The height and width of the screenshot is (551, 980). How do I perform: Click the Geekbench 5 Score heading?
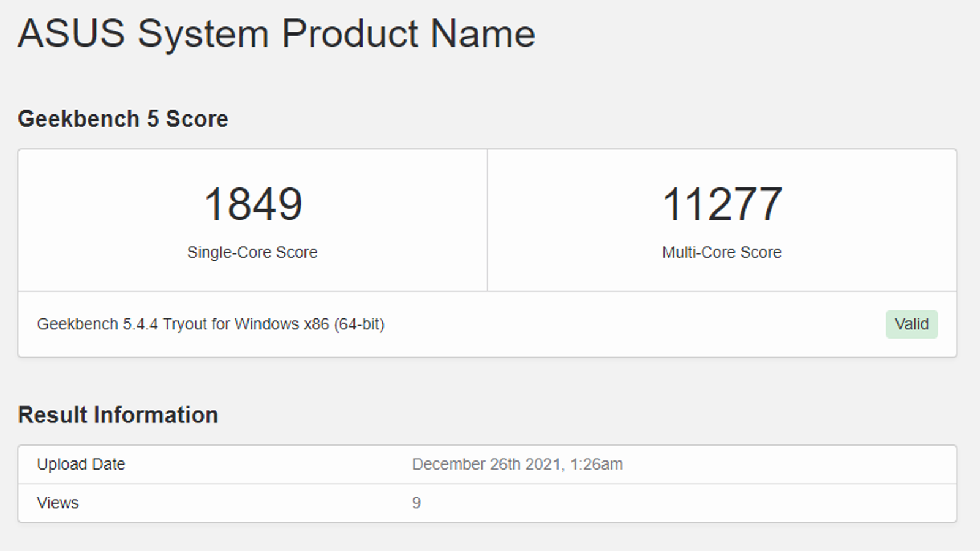coord(123,119)
